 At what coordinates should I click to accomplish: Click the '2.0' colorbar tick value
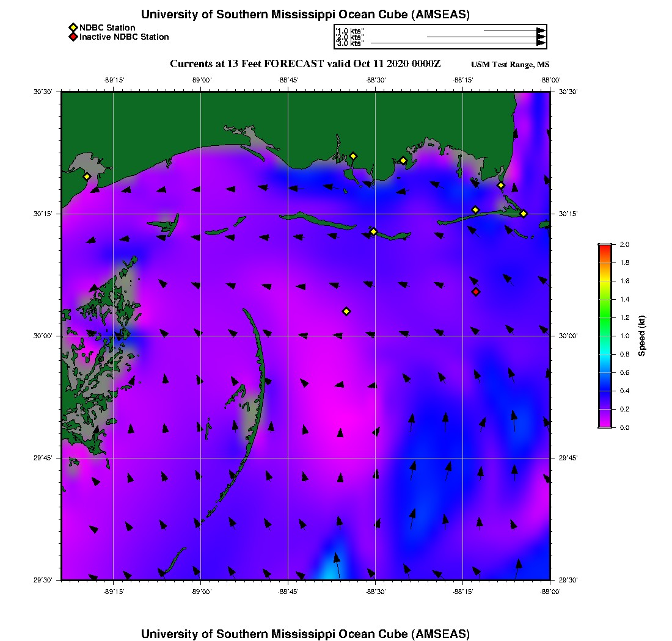pyautogui.click(x=624, y=244)
